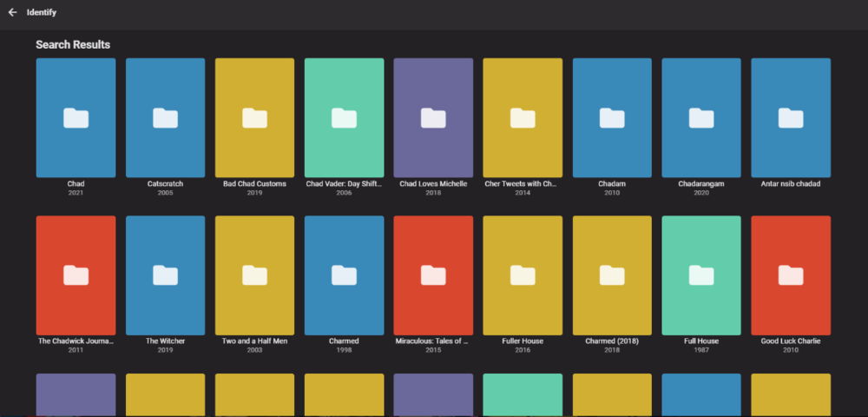Click the "Chadarangam" title text
The height and width of the screenshot is (417, 868).
[701, 184]
